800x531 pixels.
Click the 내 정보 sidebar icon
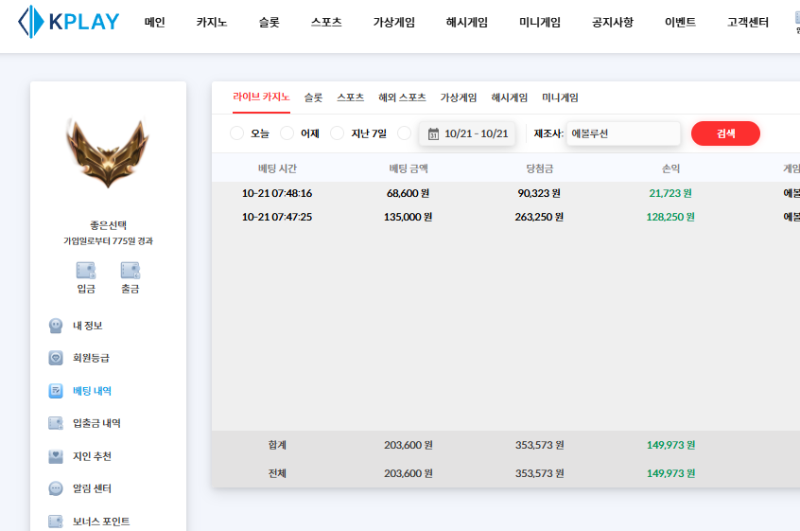pyautogui.click(x=56, y=325)
